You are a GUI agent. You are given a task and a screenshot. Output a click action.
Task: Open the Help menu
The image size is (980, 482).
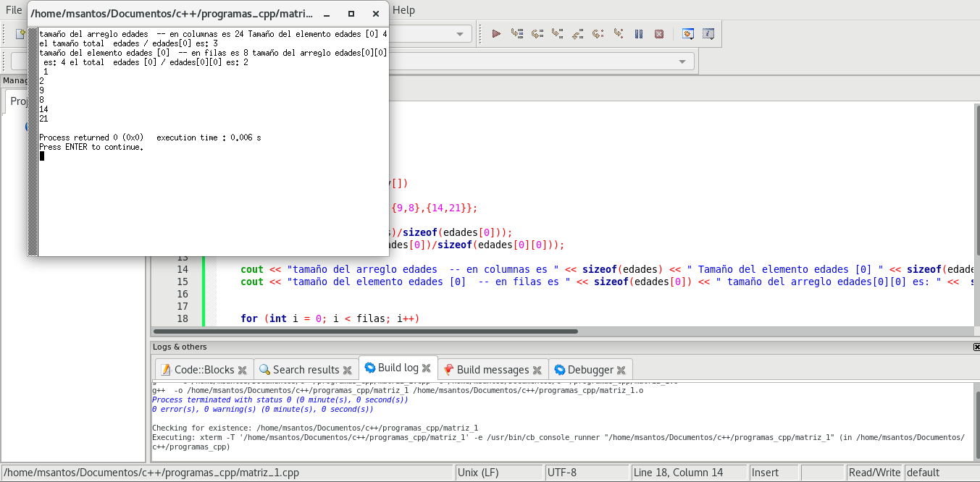click(x=403, y=9)
